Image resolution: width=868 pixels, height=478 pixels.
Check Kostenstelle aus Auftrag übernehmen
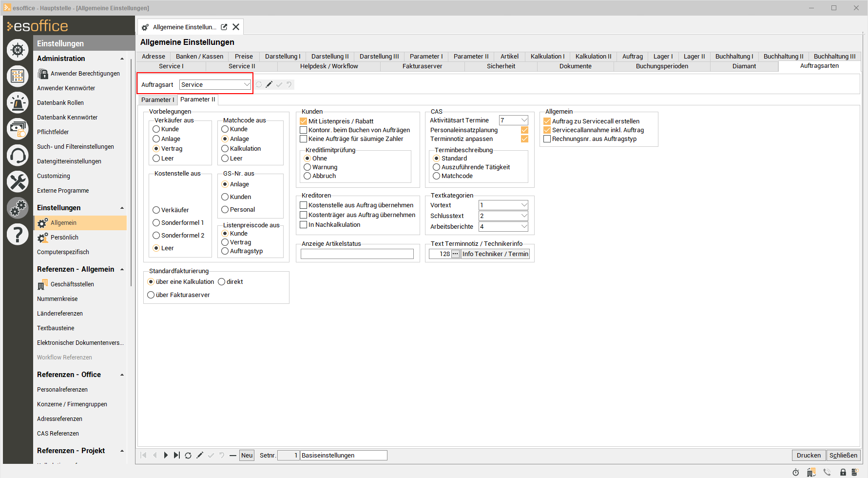(303, 205)
